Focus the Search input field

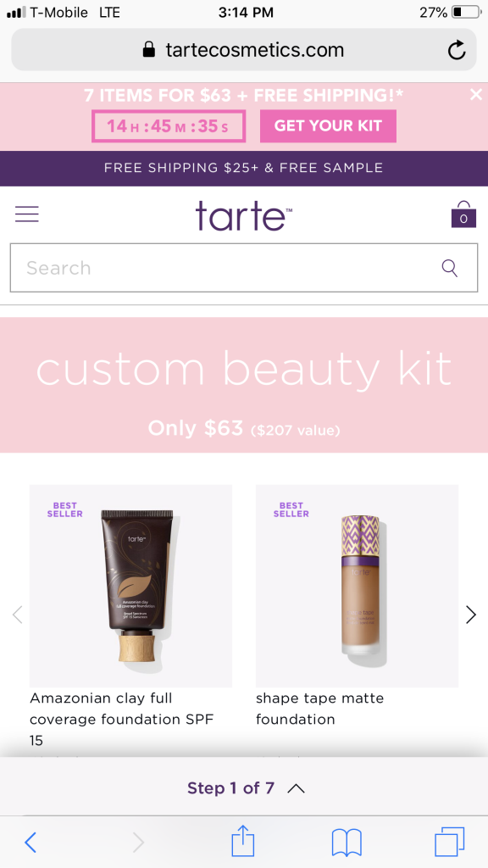pyautogui.click(x=244, y=268)
